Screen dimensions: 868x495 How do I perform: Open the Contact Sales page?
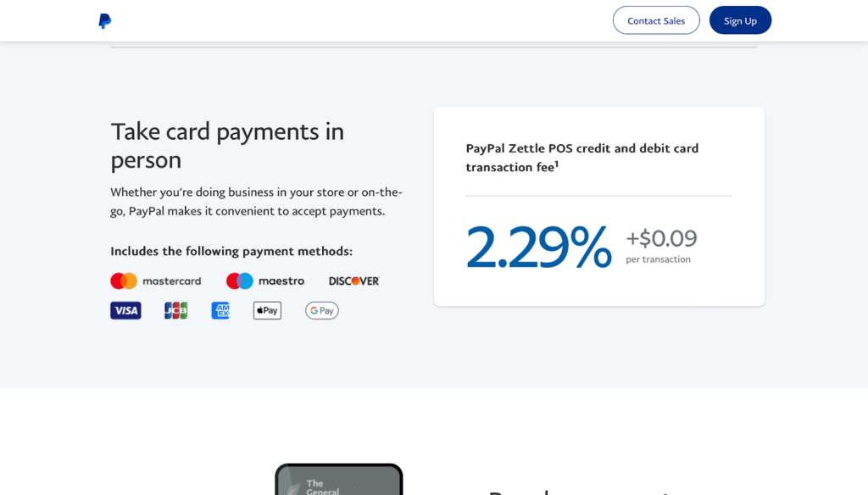pyautogui.click(x=656, y=21)
